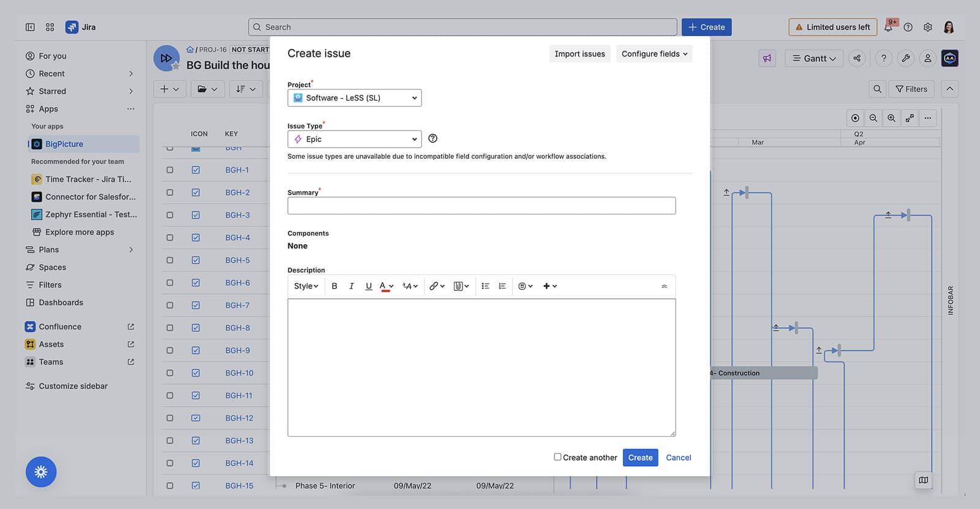
Task: Expand the Recent section chevron
Action: (x=131, y=74)
